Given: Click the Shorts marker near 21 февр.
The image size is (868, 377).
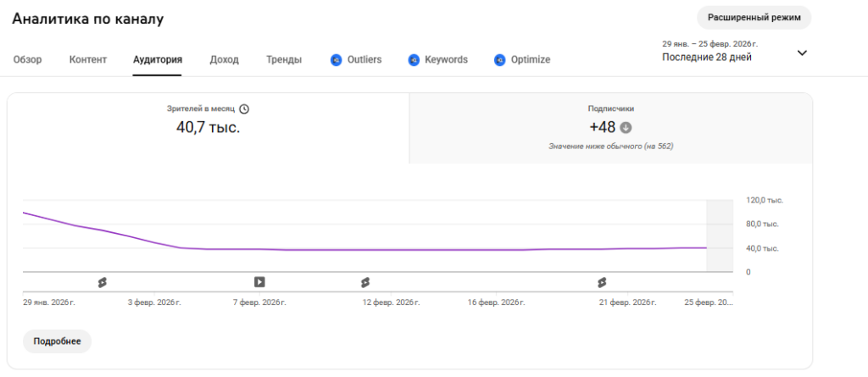Looking at the screenshot, I should click(602, 281).
